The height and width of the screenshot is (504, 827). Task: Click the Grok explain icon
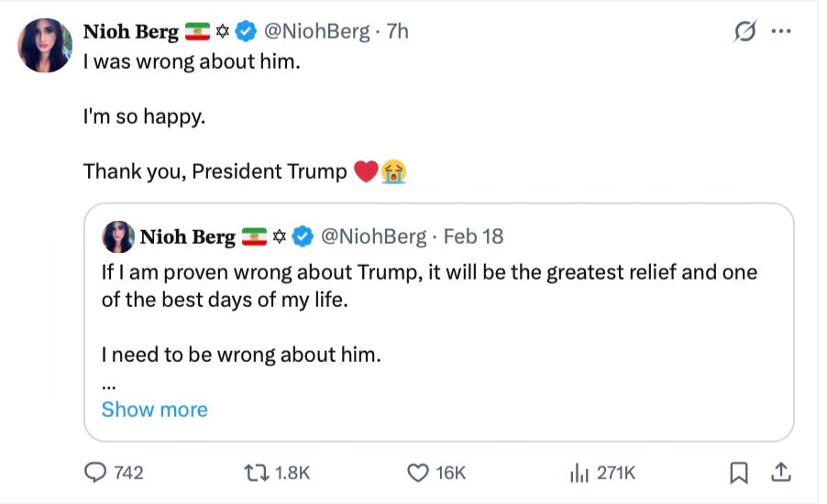[745, 31]
